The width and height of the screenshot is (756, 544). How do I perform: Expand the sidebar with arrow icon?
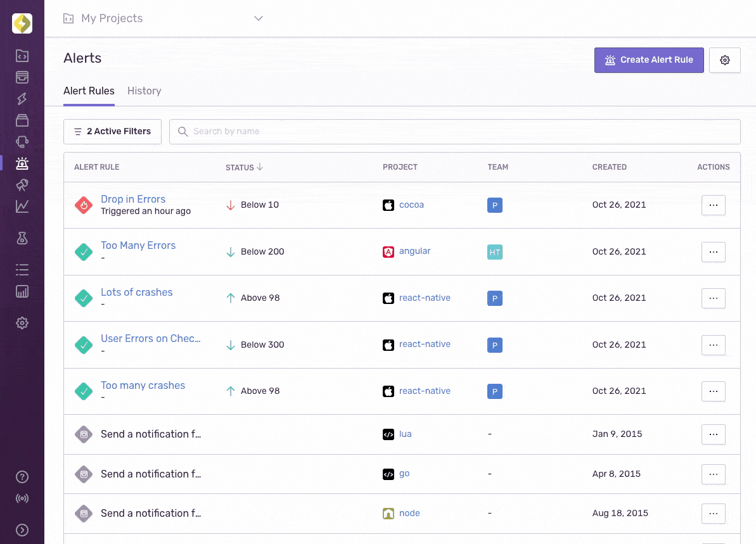[22, 530]
